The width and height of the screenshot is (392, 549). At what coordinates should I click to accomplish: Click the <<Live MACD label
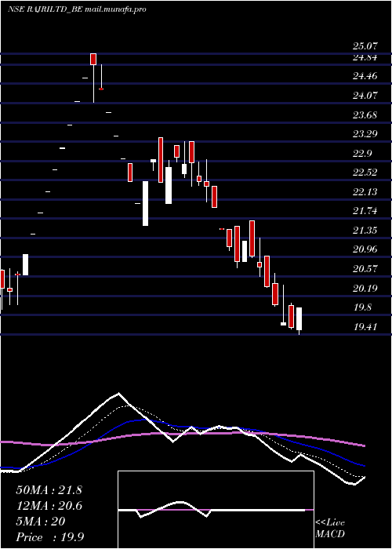click(x=330, y=529)
